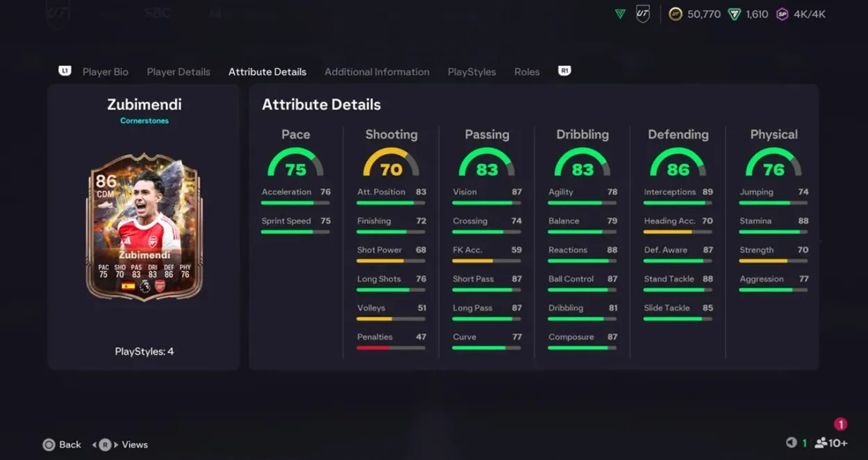Click the Back button
The height and width of the screenshot is (460, 868).
point(62,445)
